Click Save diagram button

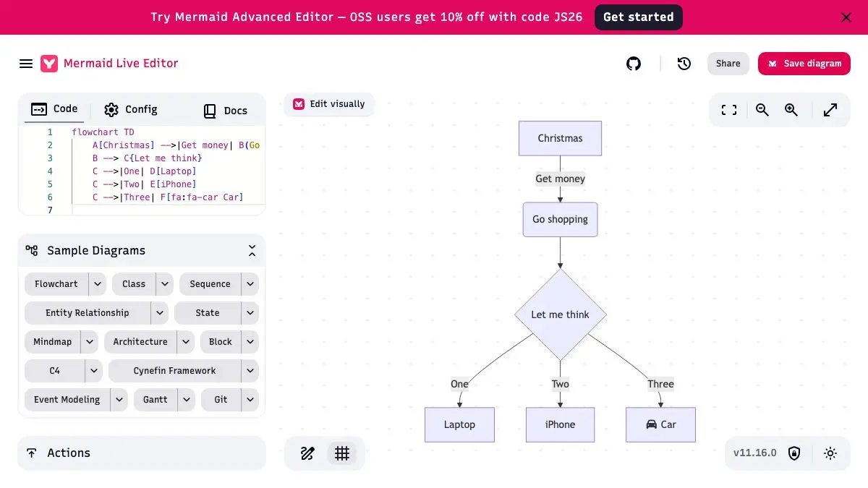pos(804,64)
